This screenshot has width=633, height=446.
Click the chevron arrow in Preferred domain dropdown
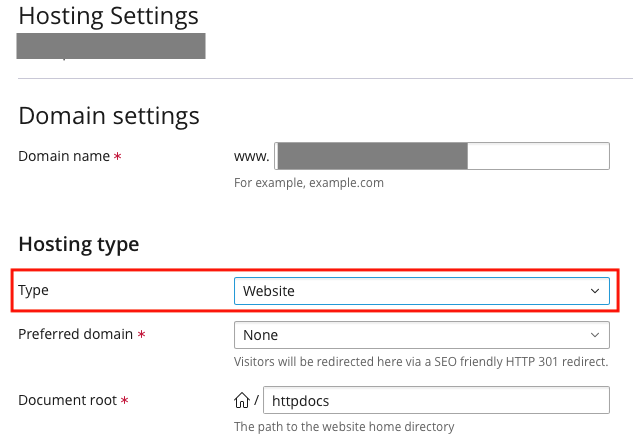[x=595, y=335]
